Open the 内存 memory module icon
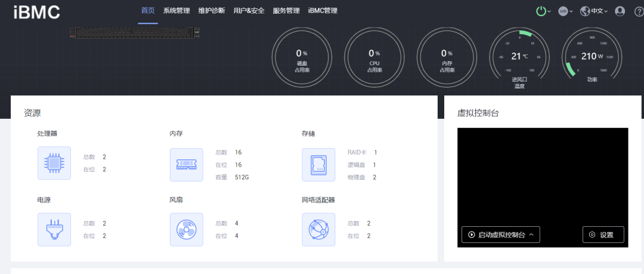Screen dimensions: 644x274 187,165
